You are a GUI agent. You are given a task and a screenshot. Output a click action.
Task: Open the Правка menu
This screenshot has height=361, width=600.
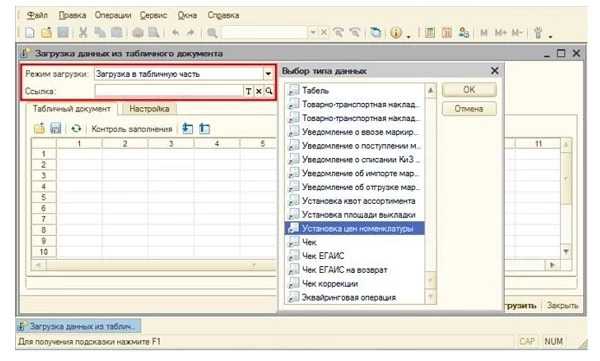tap(72, 15)
